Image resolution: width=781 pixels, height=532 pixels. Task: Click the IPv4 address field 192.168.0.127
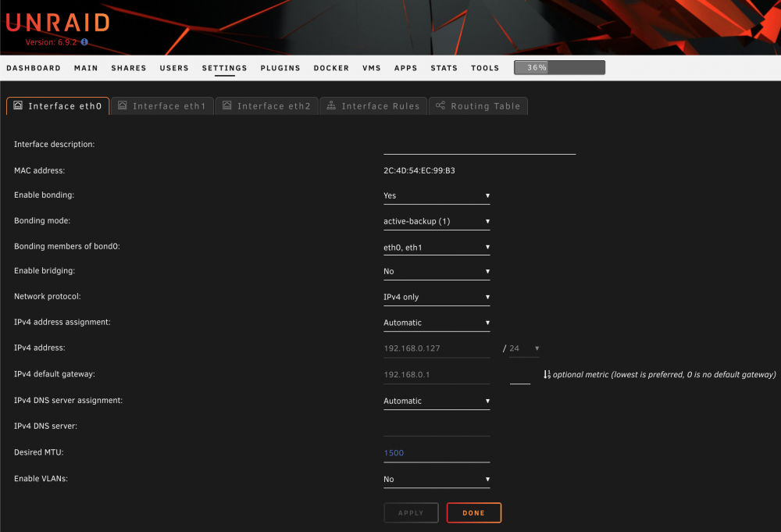tap(437, 348)
